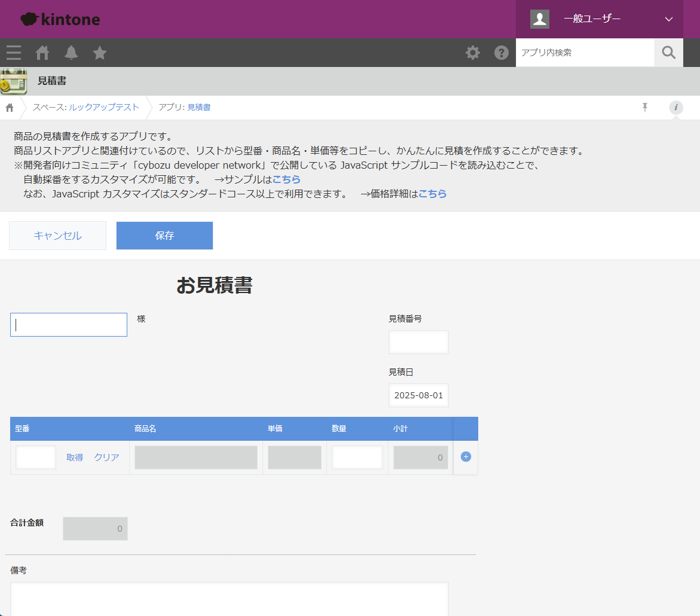Open the 見積書 app breadcrumb link

[x=198, y=107]
